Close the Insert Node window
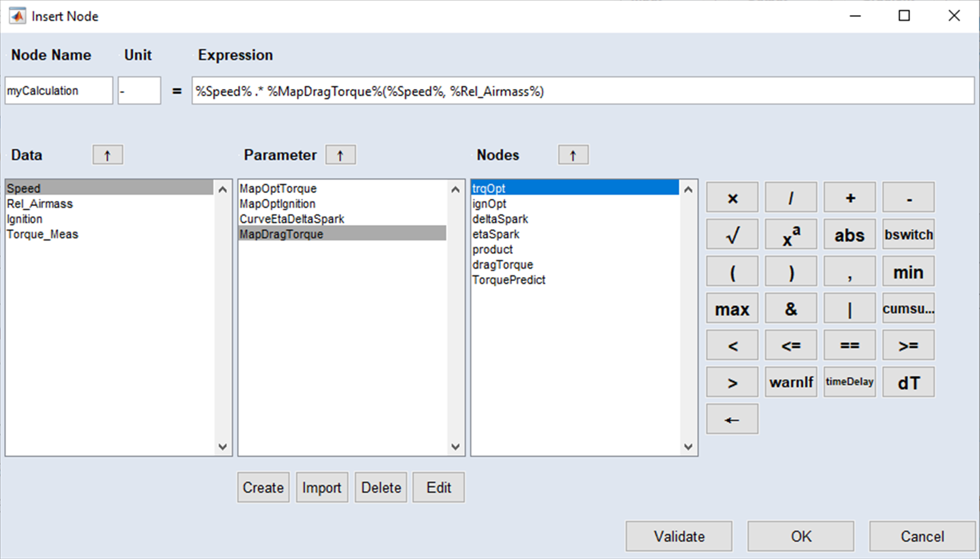The height and width of the screenshot is (559, 980). click(x=954, y=16)
